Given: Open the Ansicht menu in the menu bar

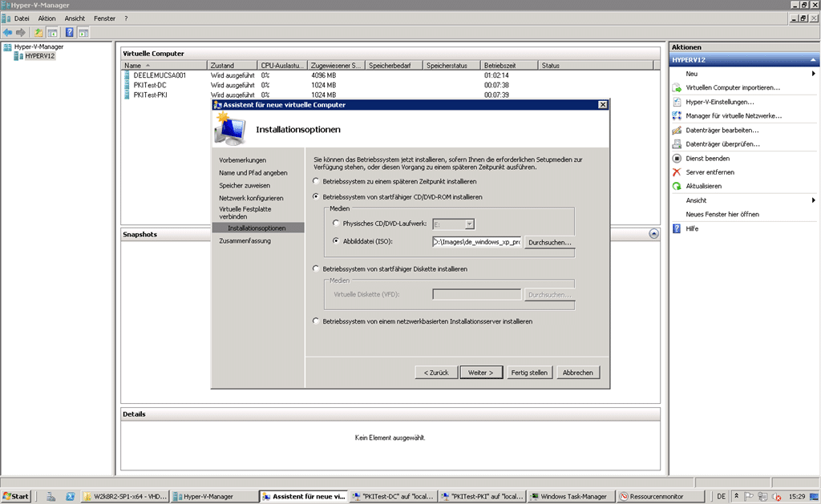Looking at the screenshot, I should [75, 18].
